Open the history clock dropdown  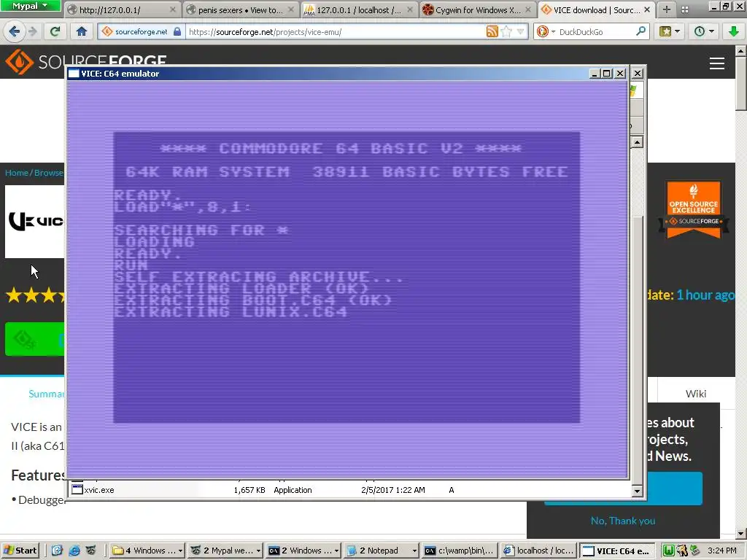704,32
